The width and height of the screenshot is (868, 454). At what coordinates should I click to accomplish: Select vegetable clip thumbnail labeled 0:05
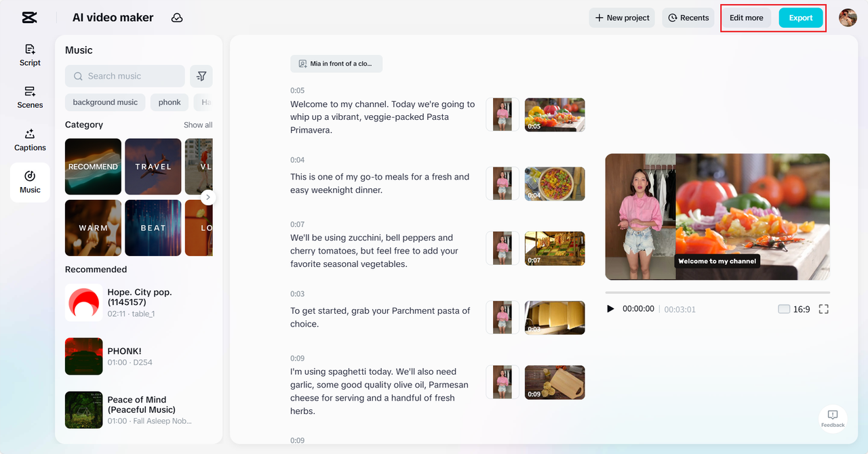[555, 115]
